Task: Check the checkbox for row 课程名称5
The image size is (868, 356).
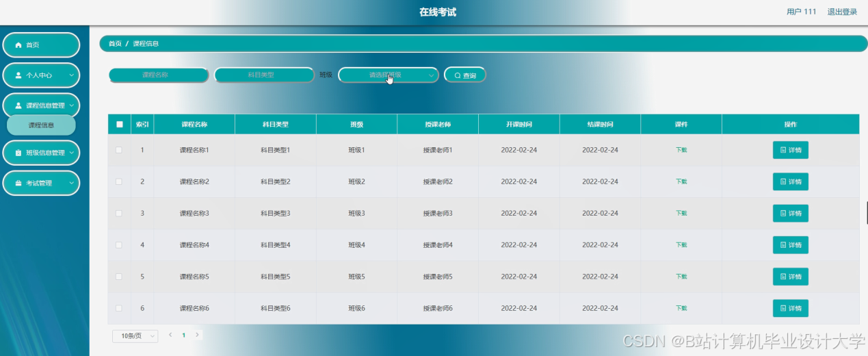Action: pos(119,277)
